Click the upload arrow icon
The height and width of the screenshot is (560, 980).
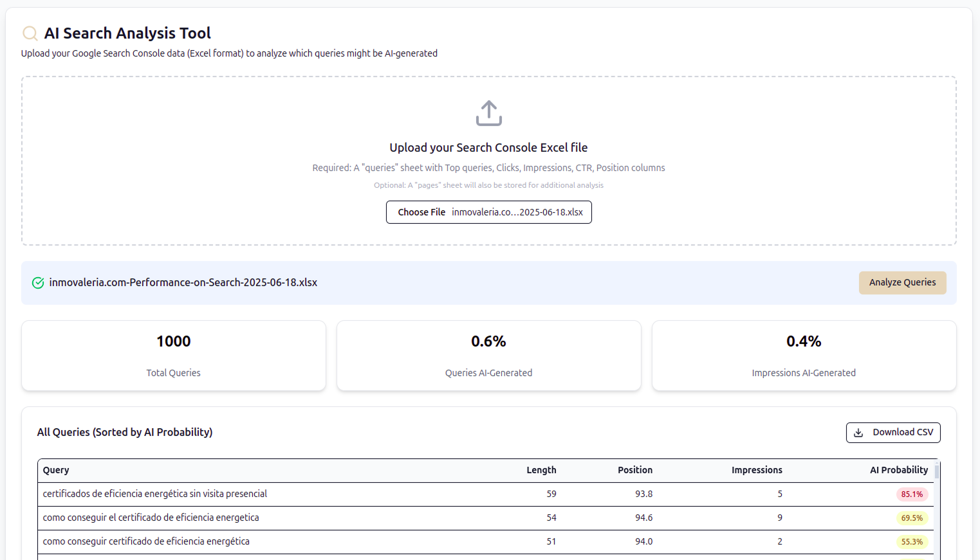(489, 113)
